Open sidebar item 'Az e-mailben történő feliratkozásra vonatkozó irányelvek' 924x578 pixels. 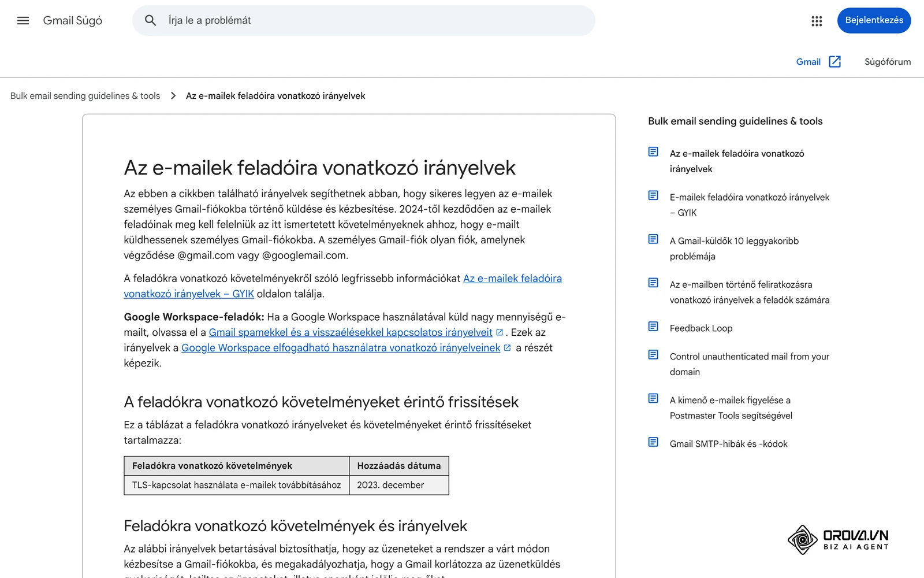[750, 292]
